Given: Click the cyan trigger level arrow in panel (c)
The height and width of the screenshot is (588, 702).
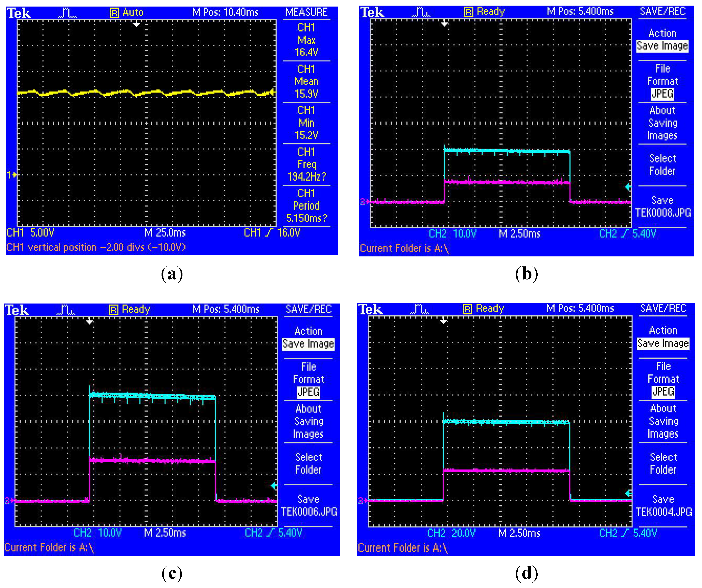Looking at the screenshot, I should [274, 486].
